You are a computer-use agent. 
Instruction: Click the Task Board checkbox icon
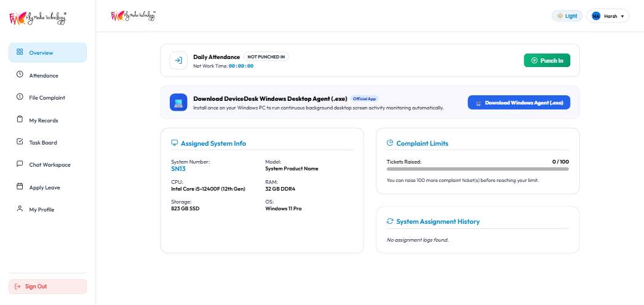tap(20, 141)
